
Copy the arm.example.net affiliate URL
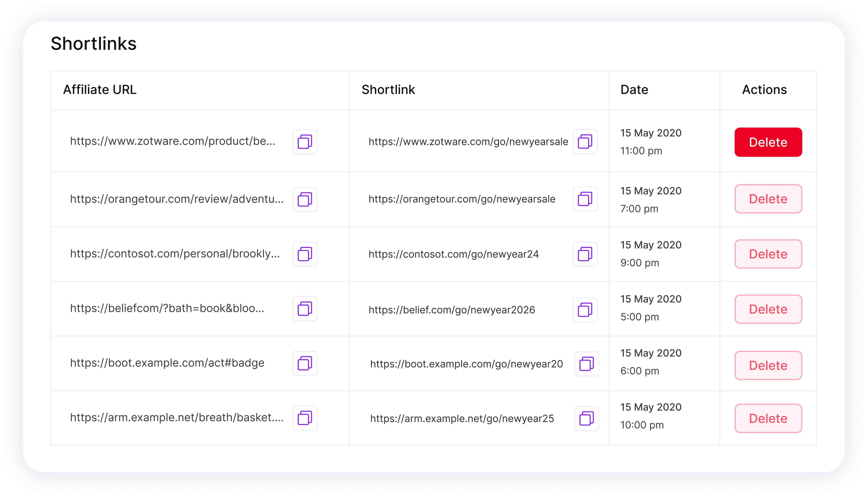305,418
